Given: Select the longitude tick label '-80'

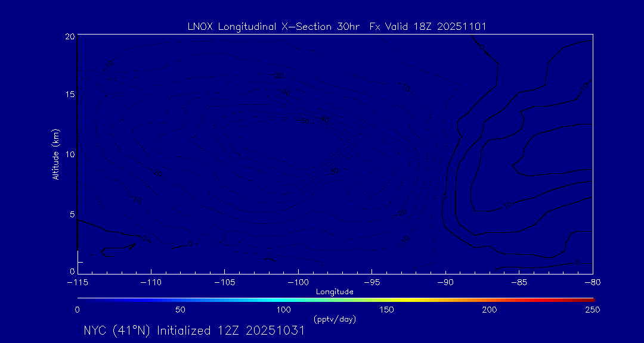Looking at the screenshot, I should coord(592,282).
